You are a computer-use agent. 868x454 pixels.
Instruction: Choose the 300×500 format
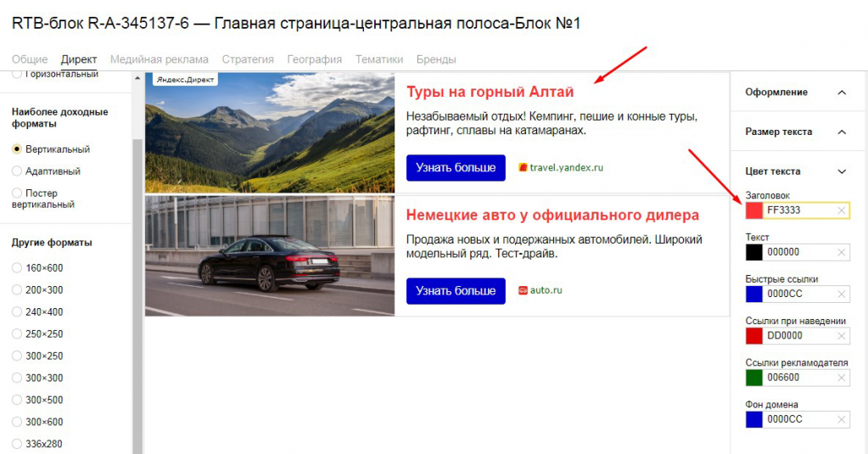click(x=17, y=400)
